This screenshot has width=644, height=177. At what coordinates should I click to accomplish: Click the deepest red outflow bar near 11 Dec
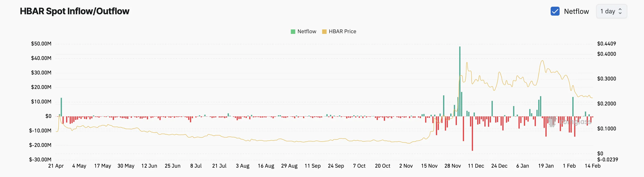(472, 134)
